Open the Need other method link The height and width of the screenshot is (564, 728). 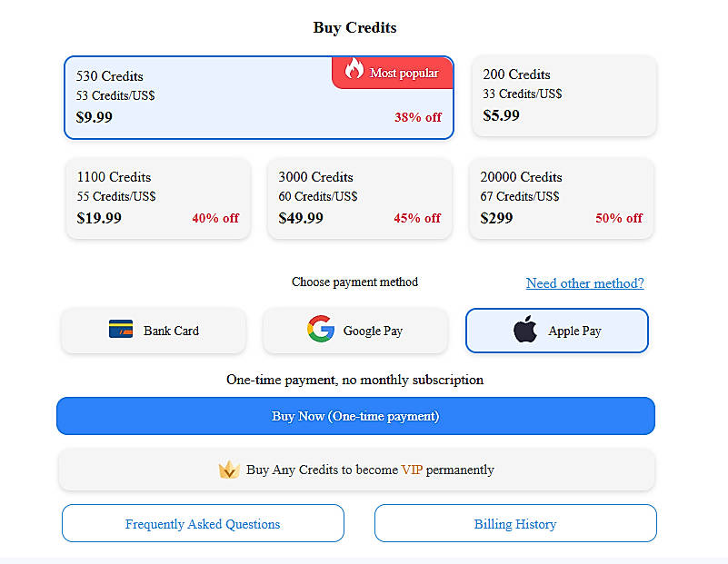point(584,283)
